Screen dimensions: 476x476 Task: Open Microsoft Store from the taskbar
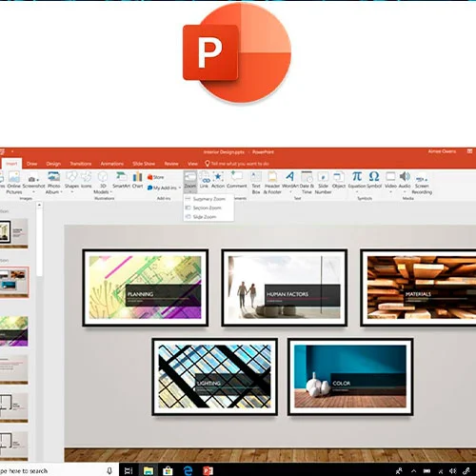click(x=168, y=471)
